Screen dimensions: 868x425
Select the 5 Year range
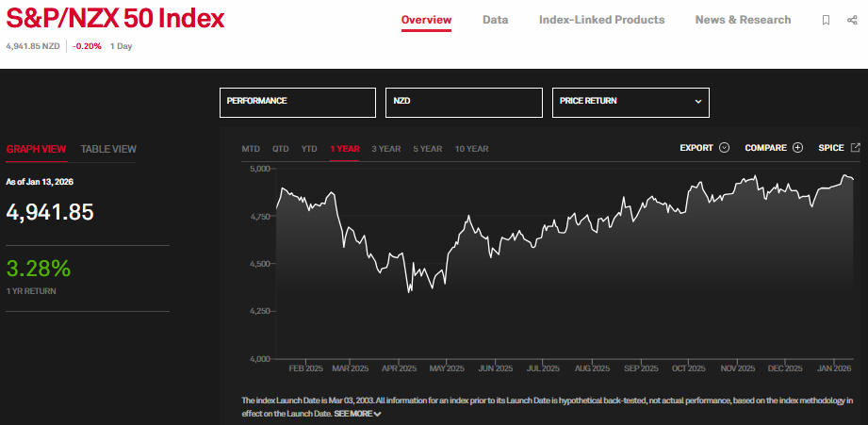pyautogui.click(x=427, y=148)
